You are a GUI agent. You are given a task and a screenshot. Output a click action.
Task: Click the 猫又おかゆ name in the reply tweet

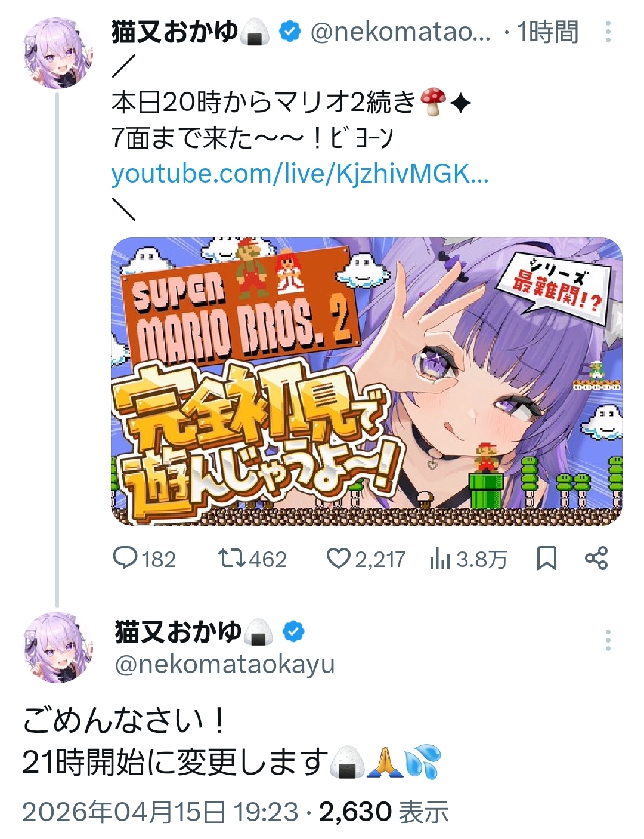coord(178,631)
